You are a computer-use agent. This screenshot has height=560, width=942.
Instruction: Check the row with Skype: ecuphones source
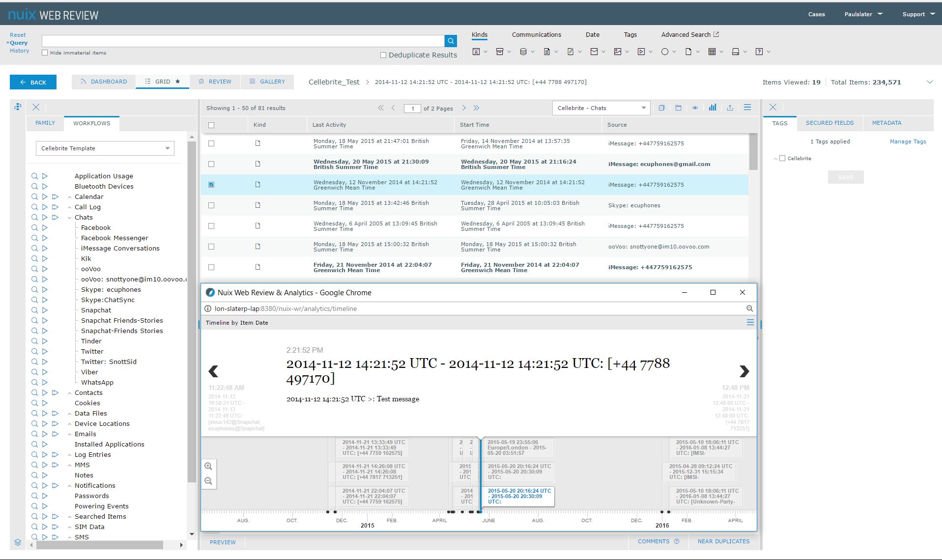(211, 205)
